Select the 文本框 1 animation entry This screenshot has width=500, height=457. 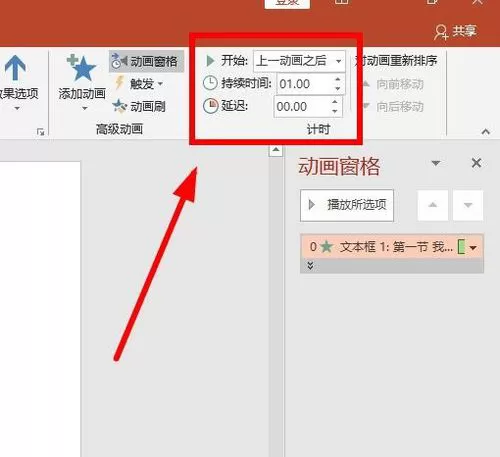coord(392,247)
